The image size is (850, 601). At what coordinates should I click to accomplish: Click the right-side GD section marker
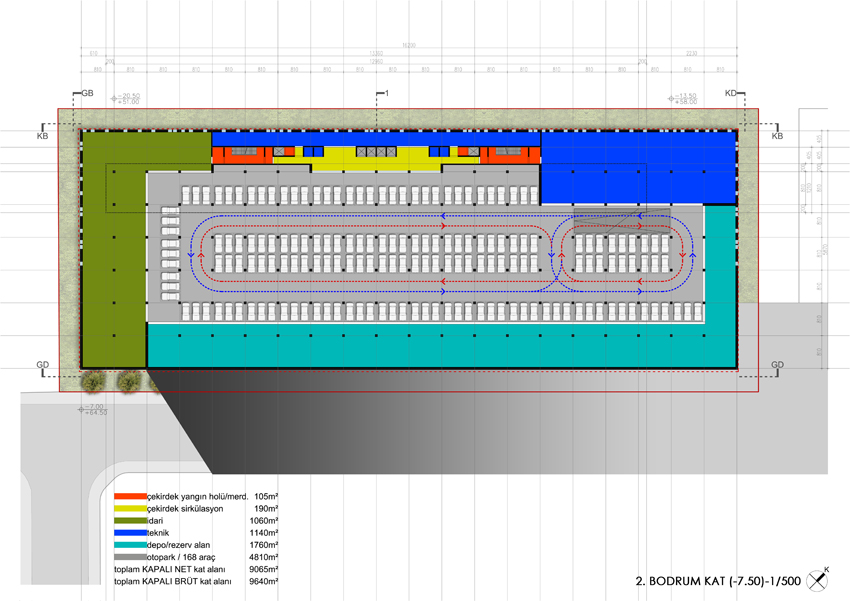tap(777, 365)
